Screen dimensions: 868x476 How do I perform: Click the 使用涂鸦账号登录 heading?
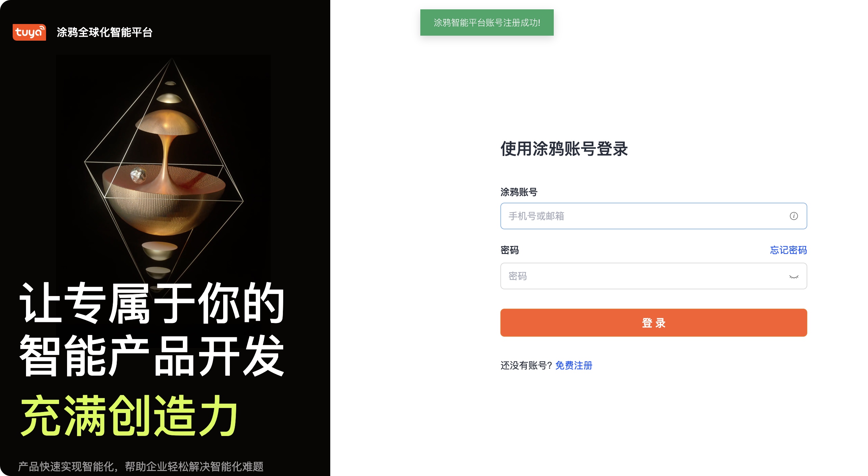click(564, 149)
